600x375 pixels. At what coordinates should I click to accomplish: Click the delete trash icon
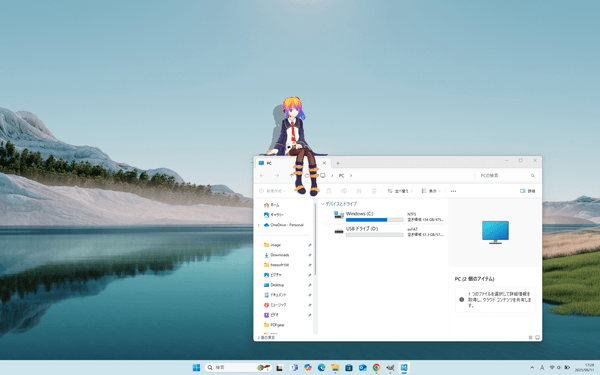[x=374, y=191]
